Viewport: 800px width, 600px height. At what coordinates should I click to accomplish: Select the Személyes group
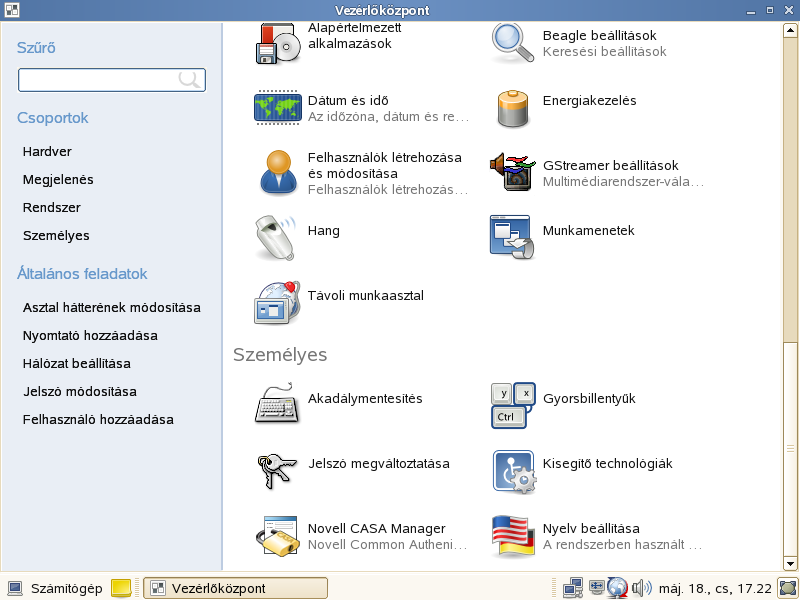(56, 236)
